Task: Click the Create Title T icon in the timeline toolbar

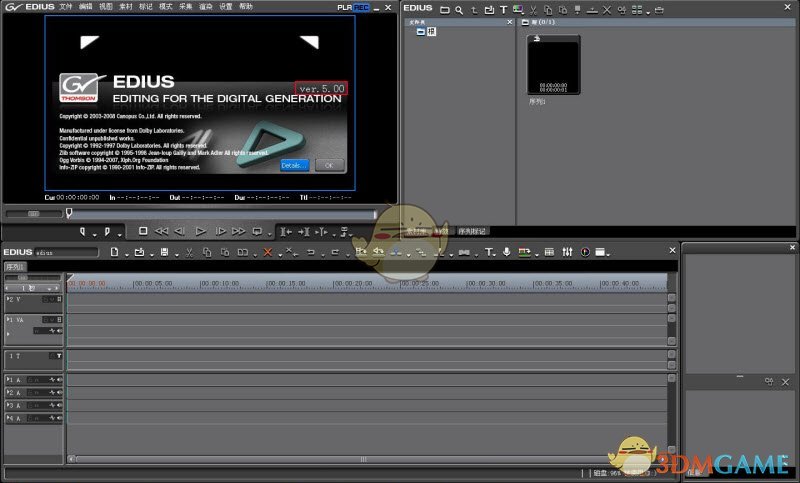Action: pos(489,252)
